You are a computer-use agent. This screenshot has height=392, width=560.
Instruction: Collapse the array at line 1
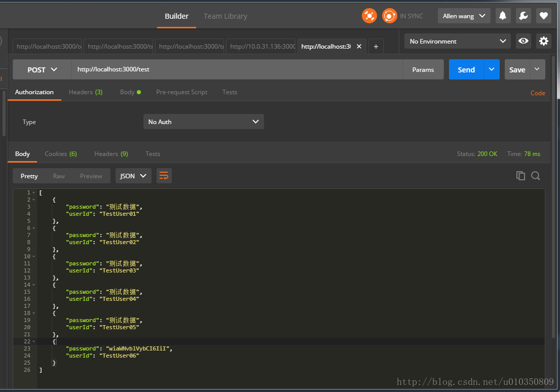tap(34, 193)
